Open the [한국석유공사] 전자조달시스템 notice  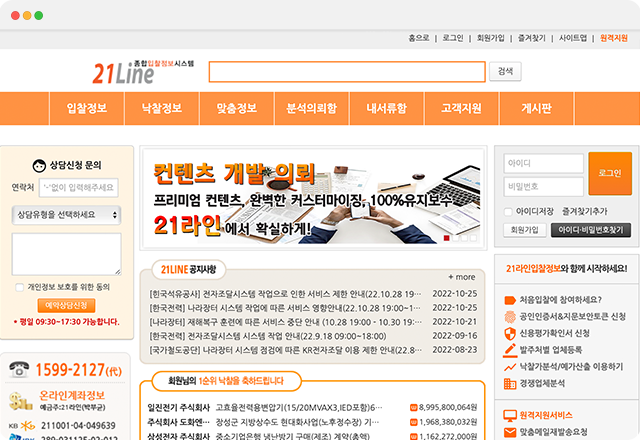[285, 294]
